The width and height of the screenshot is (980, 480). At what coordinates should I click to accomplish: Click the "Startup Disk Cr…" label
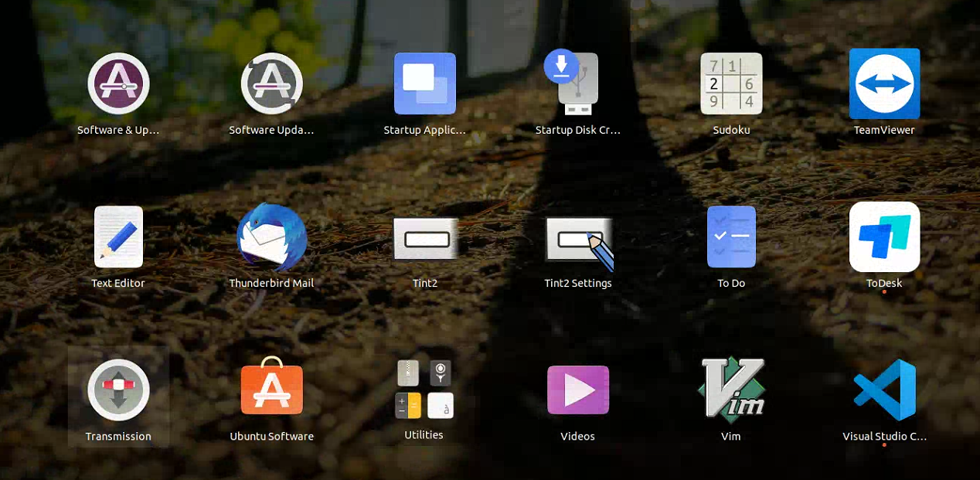[x=578, y=130]
